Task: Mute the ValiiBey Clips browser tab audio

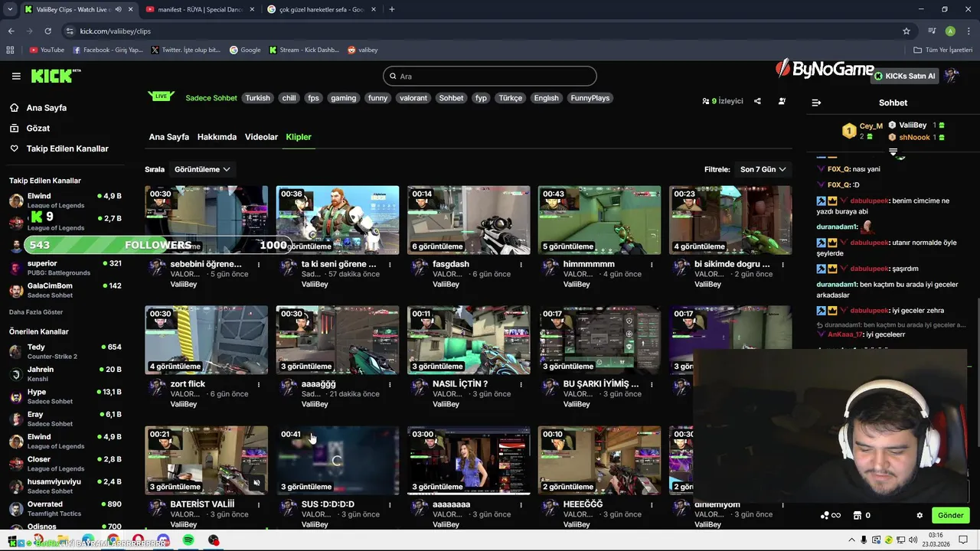Action: tap(118, 9)
